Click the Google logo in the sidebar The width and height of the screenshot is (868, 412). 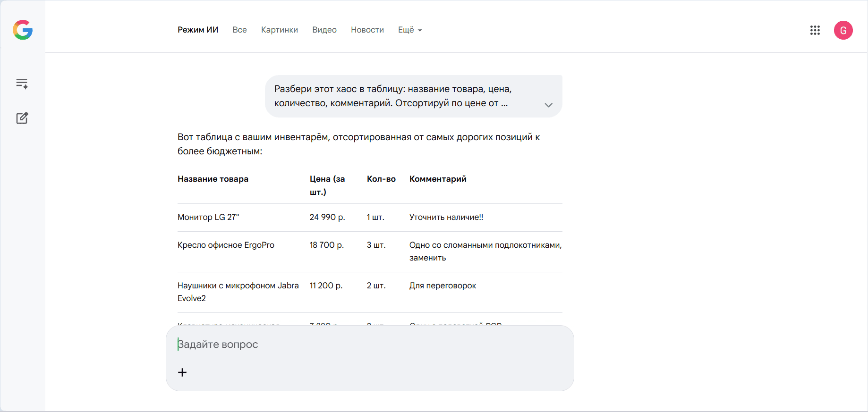23,30
